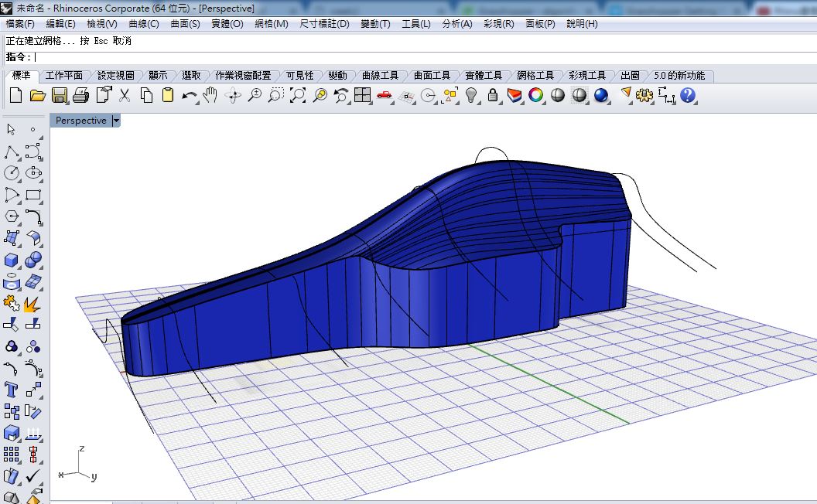Select the Circle tool in sidebar
Viewport: 817px width, 504px height.
12,173
